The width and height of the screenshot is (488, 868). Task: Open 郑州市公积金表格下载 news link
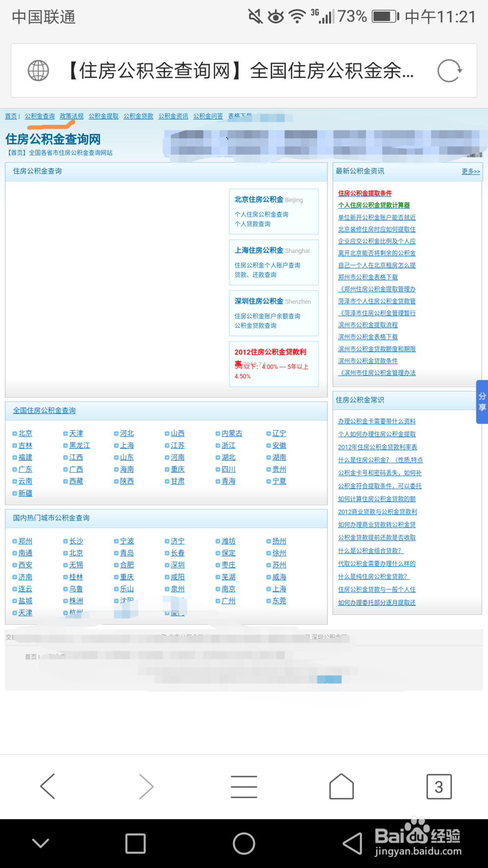pos(368,277)
